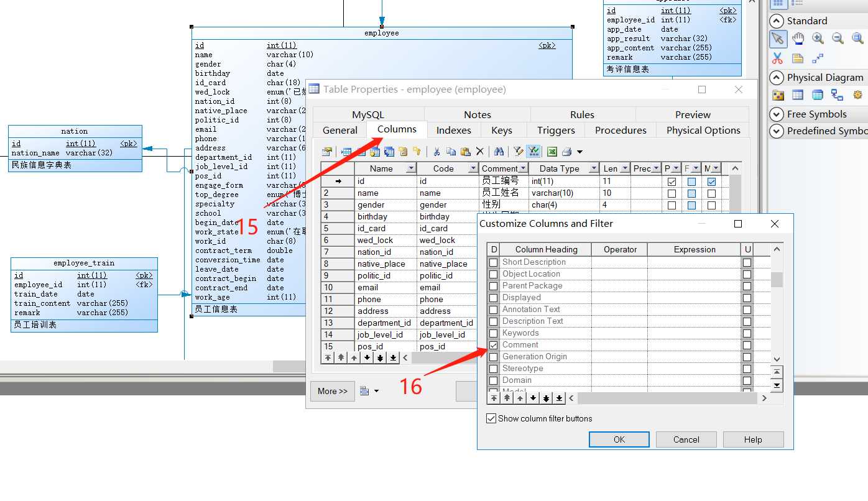Switch to the Preview tab
The width and height of the screenshot is (868, 501).
[x=693, y=114]
